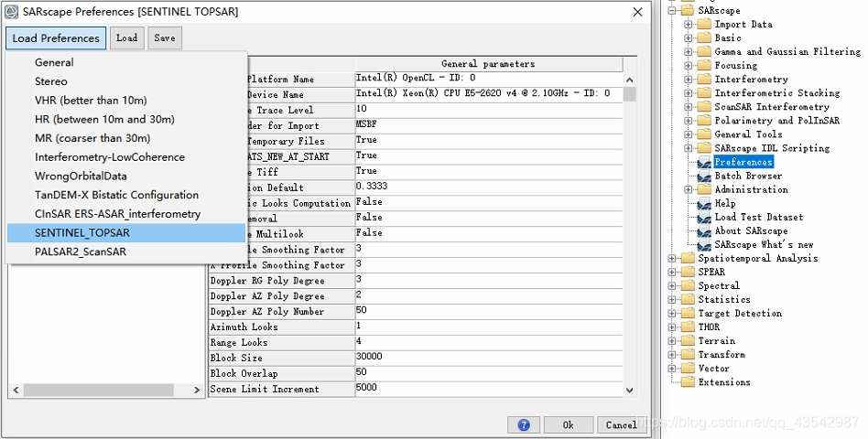Pick WrongOrbitalData entry

[x=126, y=176]
